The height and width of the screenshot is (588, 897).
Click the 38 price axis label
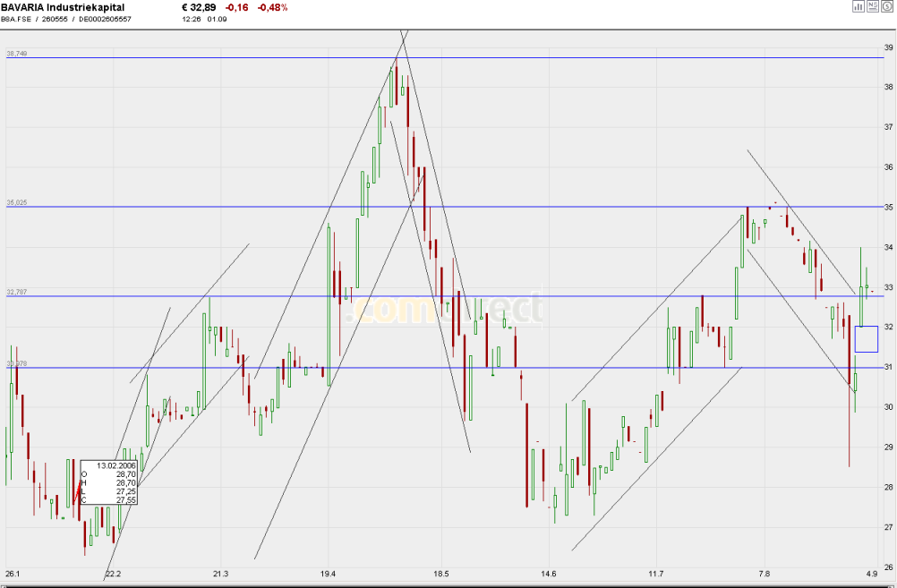tap(888, 87)
